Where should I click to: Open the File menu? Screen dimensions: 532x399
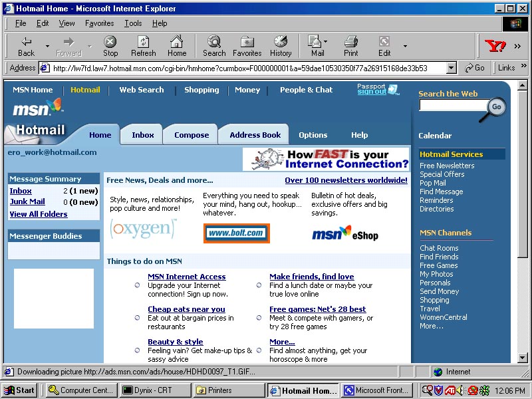pos(21,23)
